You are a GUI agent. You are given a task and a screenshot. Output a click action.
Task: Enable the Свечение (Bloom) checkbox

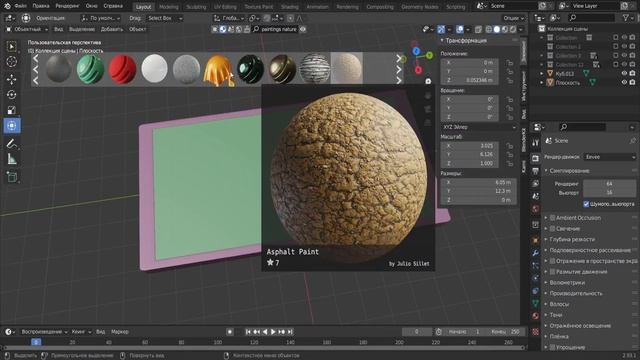tap(553, 229)
